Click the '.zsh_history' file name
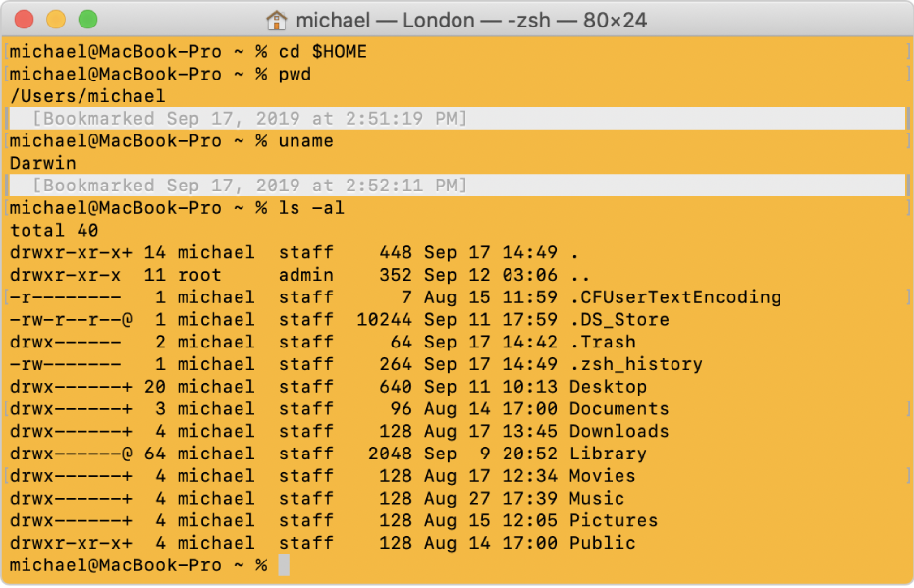This screenshot has width=914, height=588. point(636,365)
